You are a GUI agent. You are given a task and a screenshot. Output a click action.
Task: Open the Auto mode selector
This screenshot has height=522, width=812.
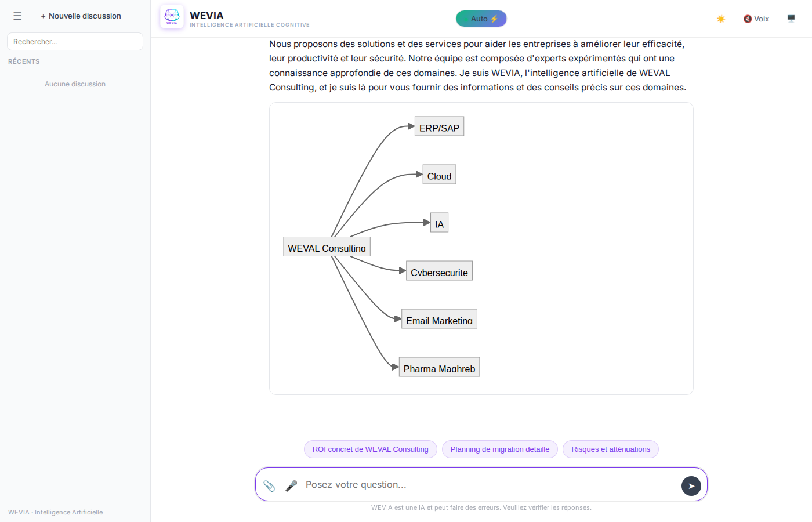481,19
